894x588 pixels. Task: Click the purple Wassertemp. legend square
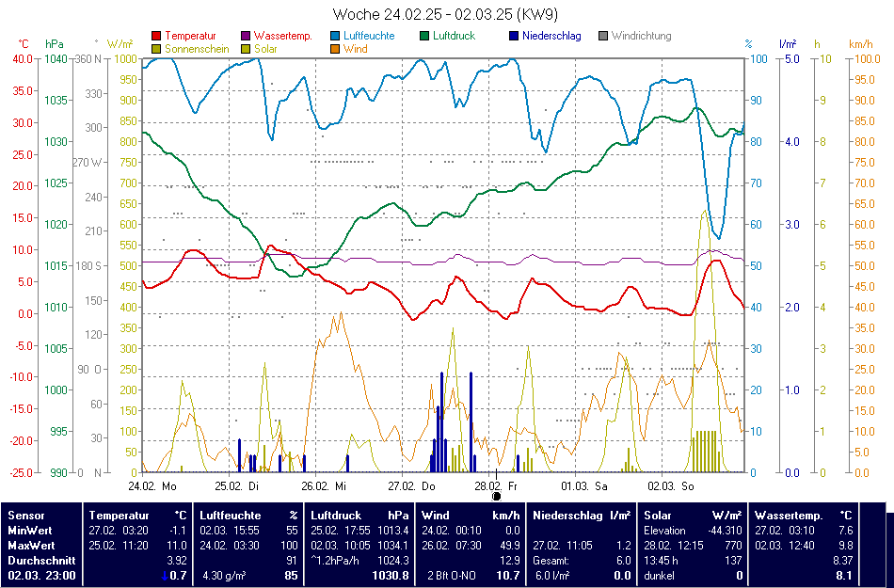tap(247, 36)
